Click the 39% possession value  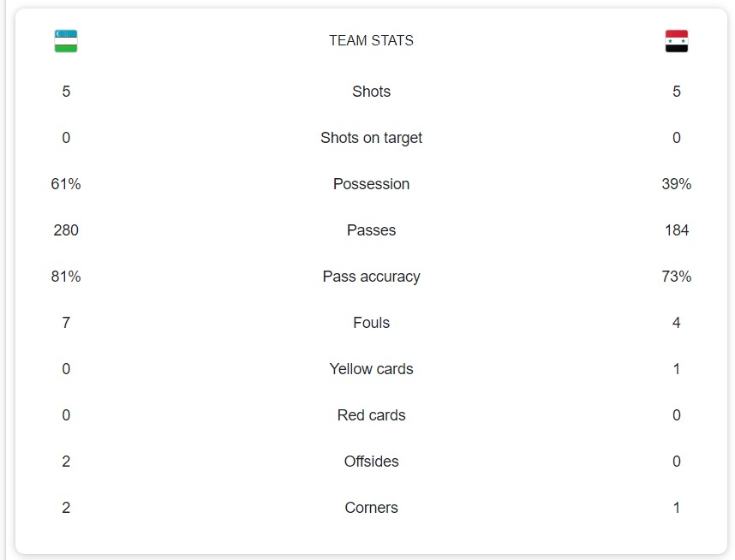(x=676, y=184)
